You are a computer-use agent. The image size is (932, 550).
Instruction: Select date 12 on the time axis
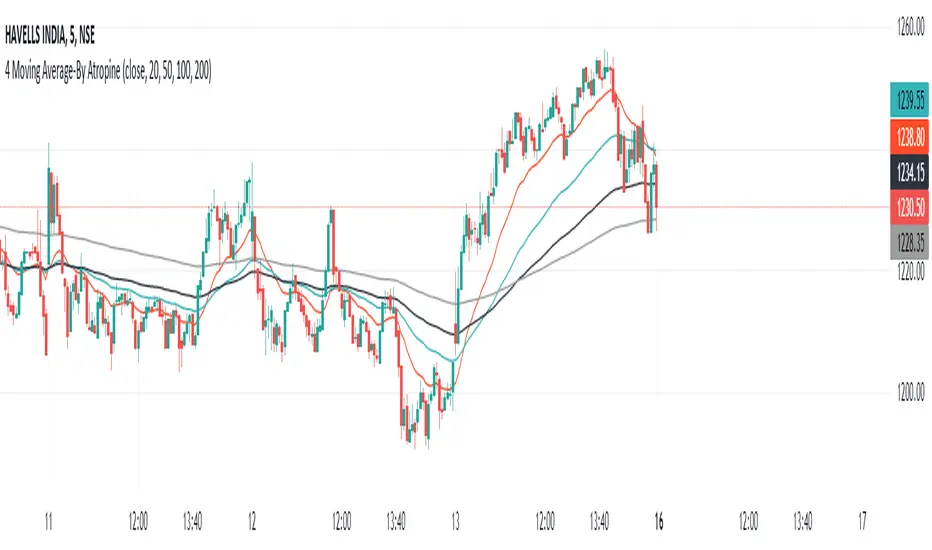click(x=252, y=521)
